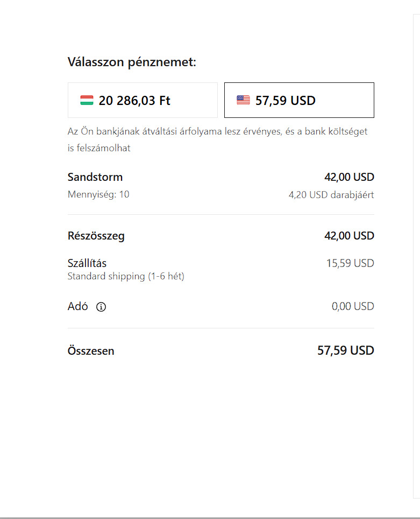The width and height of the screenshot is (420, 519).
Task: Click the Részösszeg 42,00 USD amount
Action: 349,236
